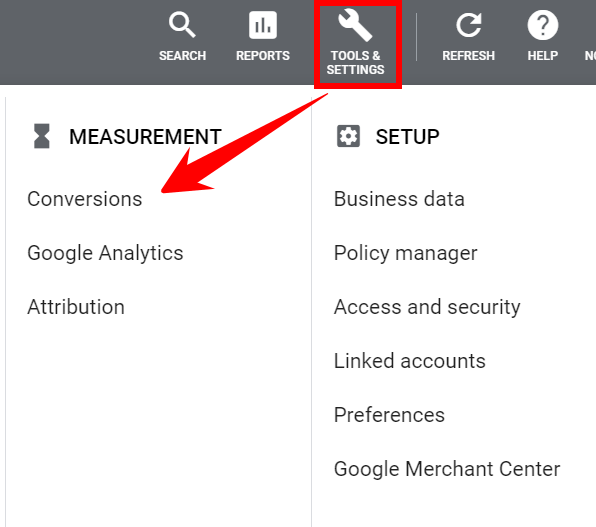Select Policy manager option
The image size is (596, 527).
click(406, 253)
